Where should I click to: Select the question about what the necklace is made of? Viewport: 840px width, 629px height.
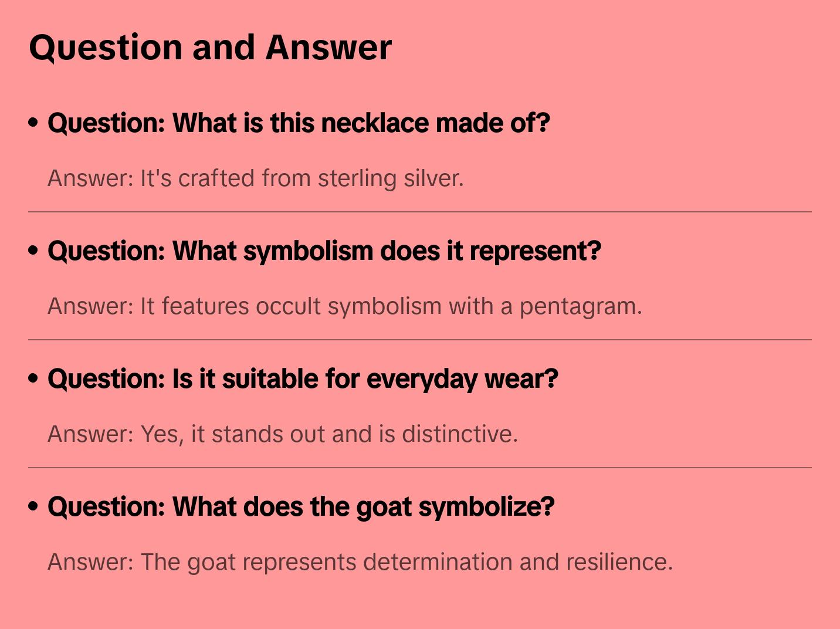[x=299, y=123]
